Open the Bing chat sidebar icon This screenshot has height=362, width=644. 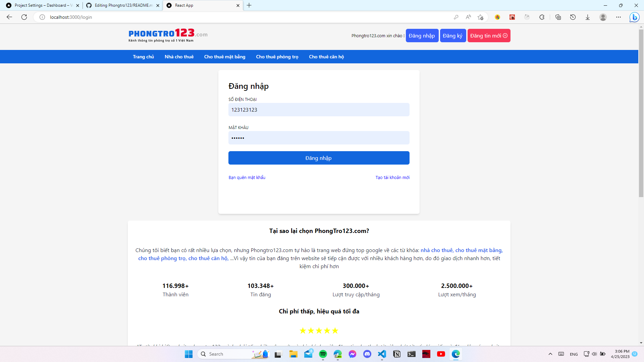coord(634,17)
